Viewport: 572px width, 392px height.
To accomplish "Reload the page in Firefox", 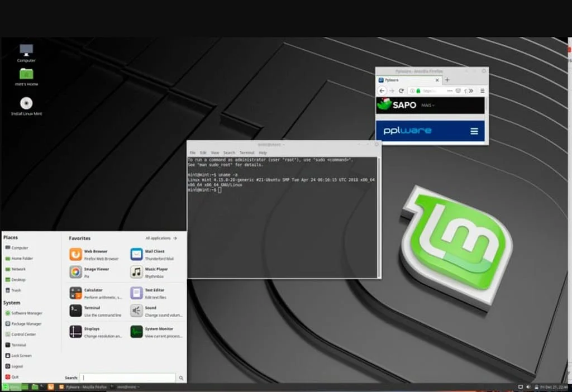I will point(401,90).
